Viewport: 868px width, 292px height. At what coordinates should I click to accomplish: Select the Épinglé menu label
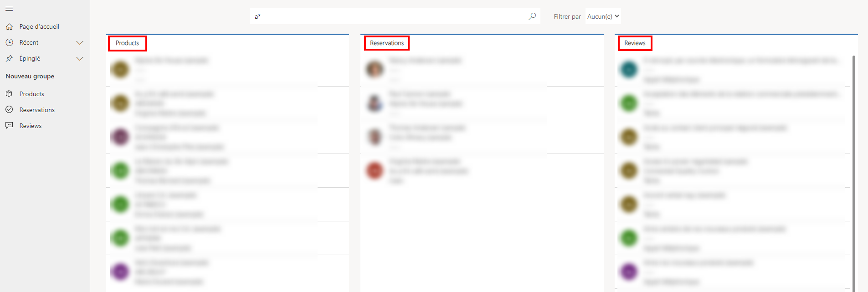[x=30, y=58]
